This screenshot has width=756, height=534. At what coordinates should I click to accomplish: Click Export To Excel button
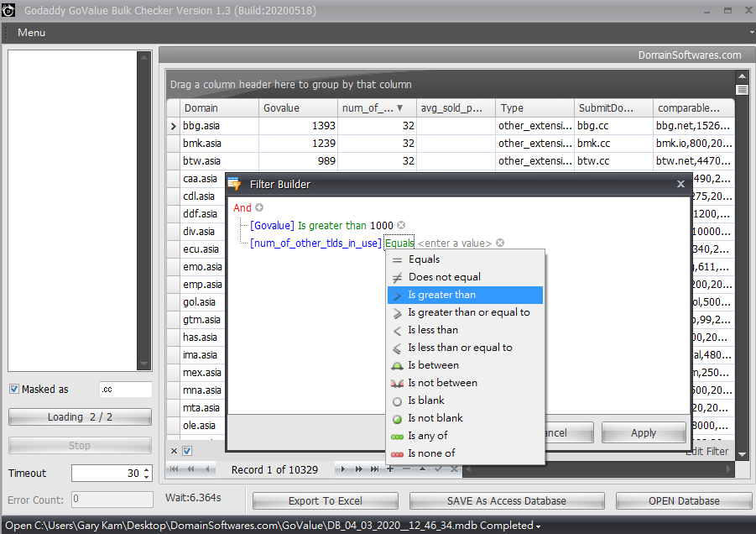(326, 500)
